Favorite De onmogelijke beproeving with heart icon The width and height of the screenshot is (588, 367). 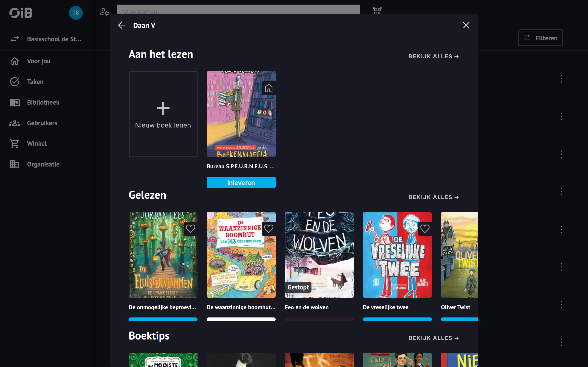click(190, 229)
